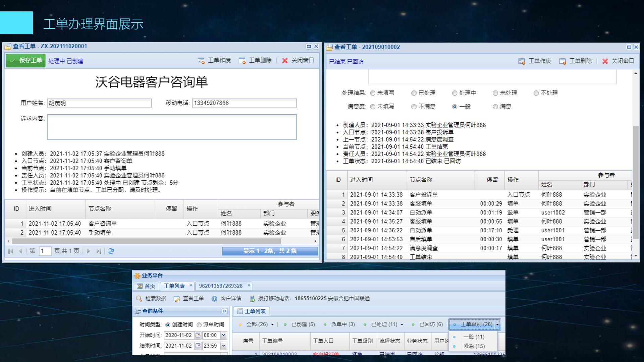Image resolution: width=644 pixels, height=362 pixels.
Task: Click the green 保存工单 save button
Action: point(25,61)
